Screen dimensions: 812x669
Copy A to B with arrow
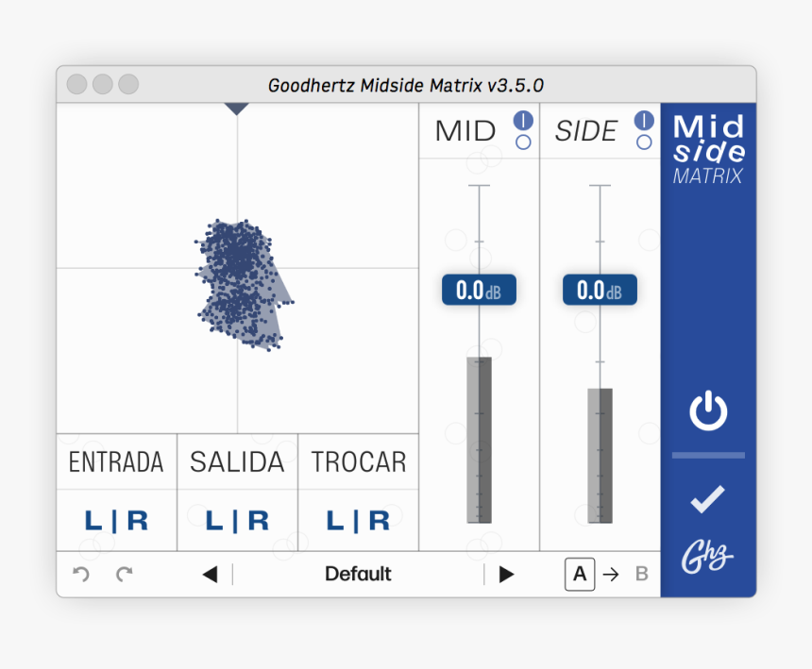click(611, 575)
